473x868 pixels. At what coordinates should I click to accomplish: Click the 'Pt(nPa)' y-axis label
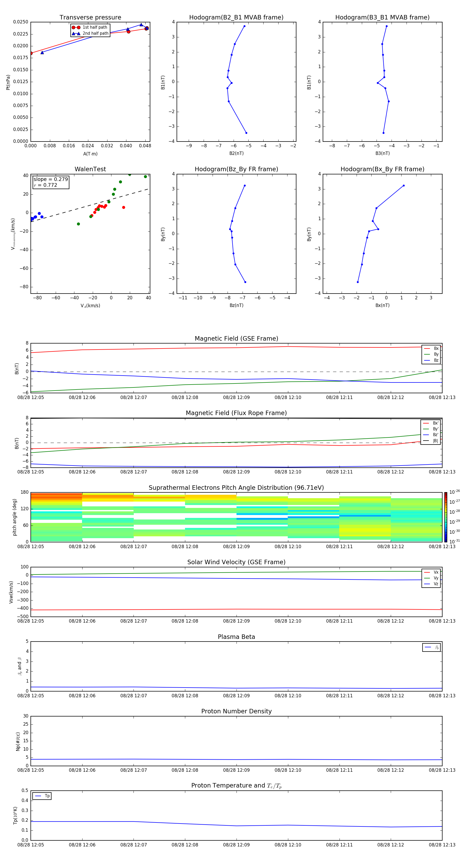(x=8, y=82)
